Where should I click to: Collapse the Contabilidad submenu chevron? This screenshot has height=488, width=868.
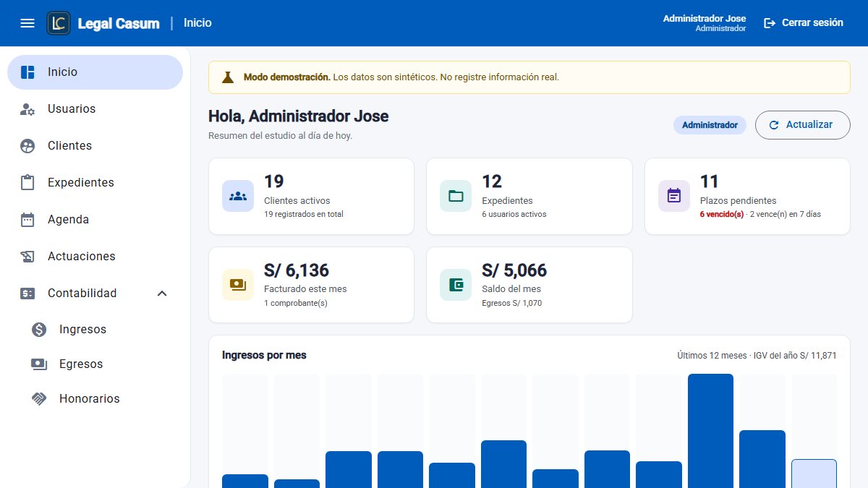(x=162, y=294)
